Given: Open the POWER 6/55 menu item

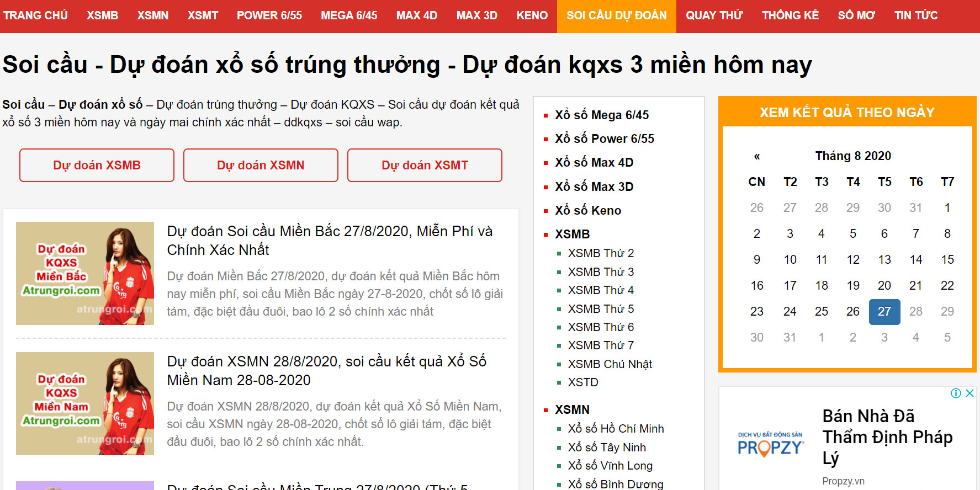Looking at the screenshot, I should click(269, 15).
